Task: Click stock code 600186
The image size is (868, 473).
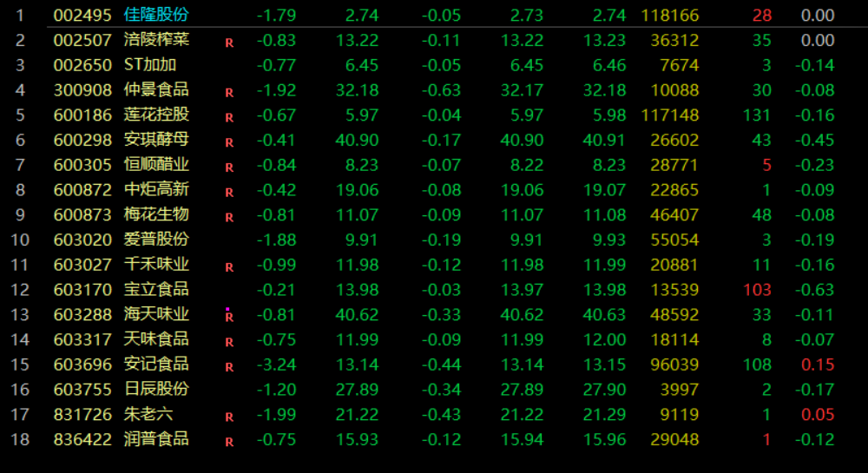Action: click(82, 115)
